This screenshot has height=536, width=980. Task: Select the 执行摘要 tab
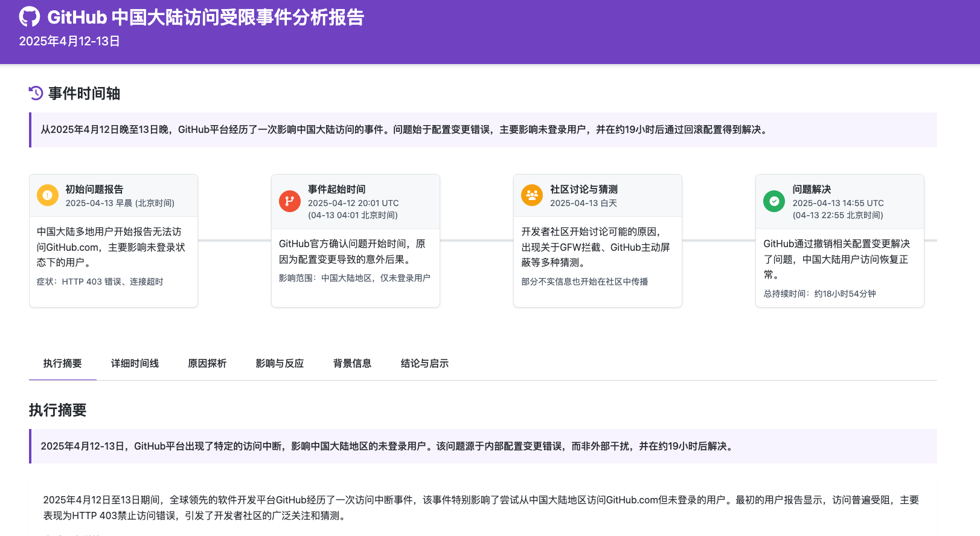[63, 363]
